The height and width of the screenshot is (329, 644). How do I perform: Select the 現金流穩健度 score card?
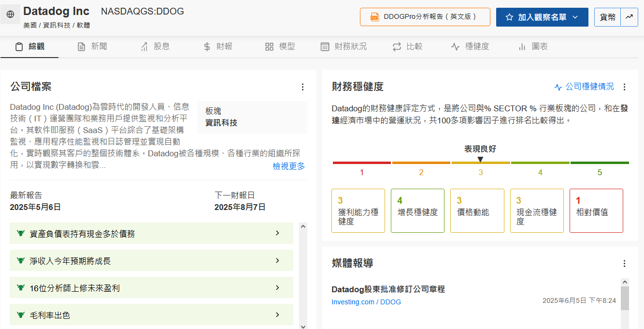point(537,210)
